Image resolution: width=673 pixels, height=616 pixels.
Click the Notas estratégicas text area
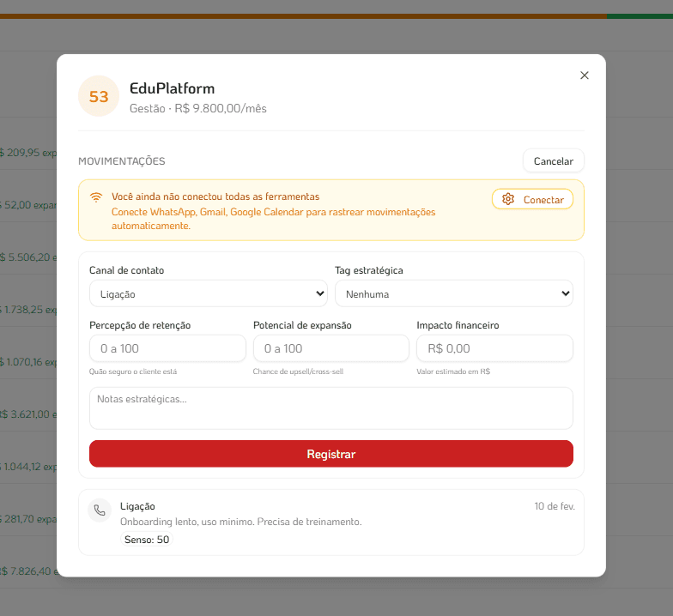click(331, 408)
